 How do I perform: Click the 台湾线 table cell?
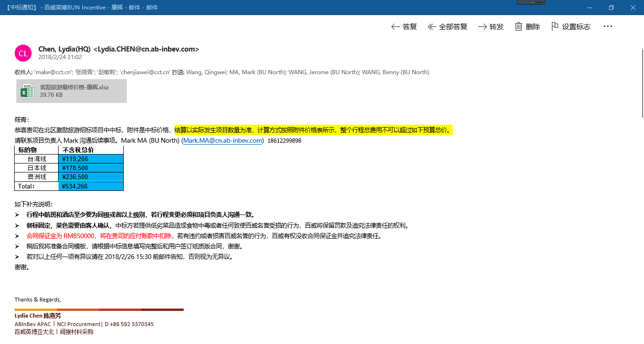click(x=37, y=159)
